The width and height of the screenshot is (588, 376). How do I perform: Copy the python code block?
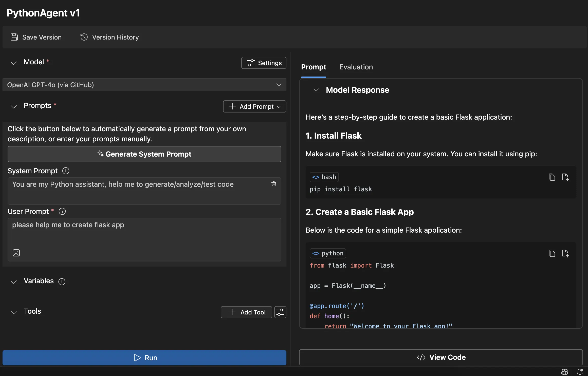pos(552,253)
